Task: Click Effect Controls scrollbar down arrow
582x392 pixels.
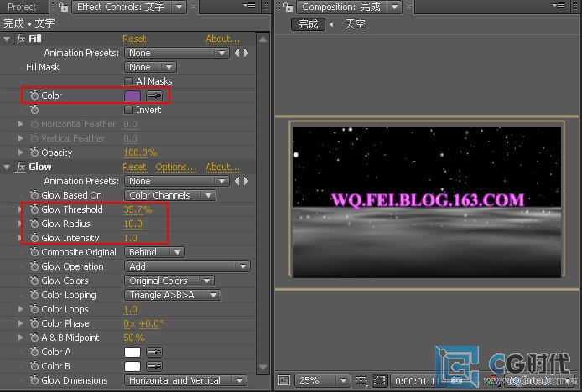Action: point(262,367)
